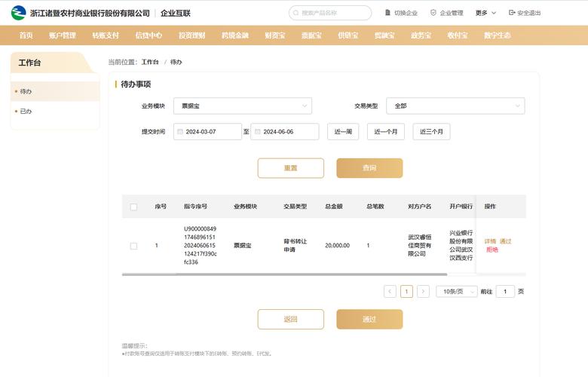Viewport: 588px width, 377px height.
Task: Open the end date calendar icon
Action: click(x=257, y=131)
